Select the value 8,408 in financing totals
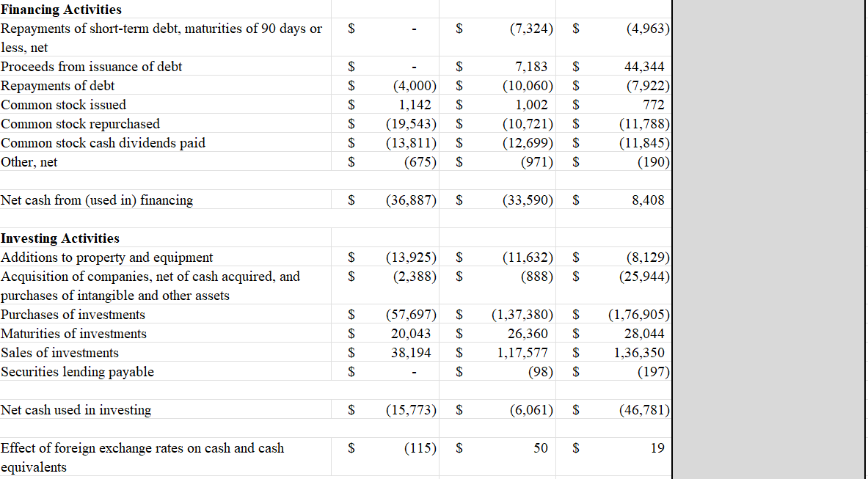The width and height of the screenshot is (868, 479). 649,200
